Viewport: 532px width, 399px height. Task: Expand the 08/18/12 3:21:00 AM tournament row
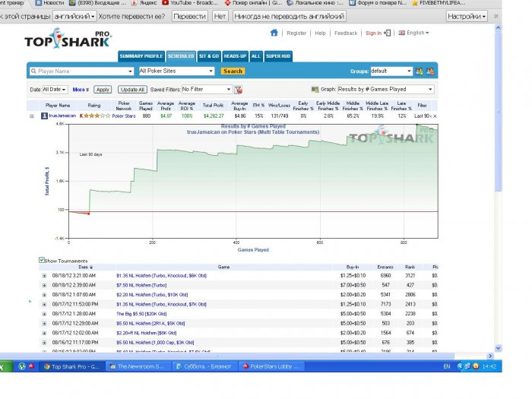44,276
